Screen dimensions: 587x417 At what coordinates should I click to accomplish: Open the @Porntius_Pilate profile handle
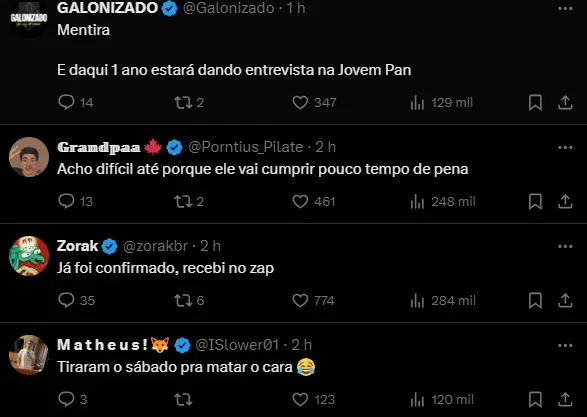[246, 147]
